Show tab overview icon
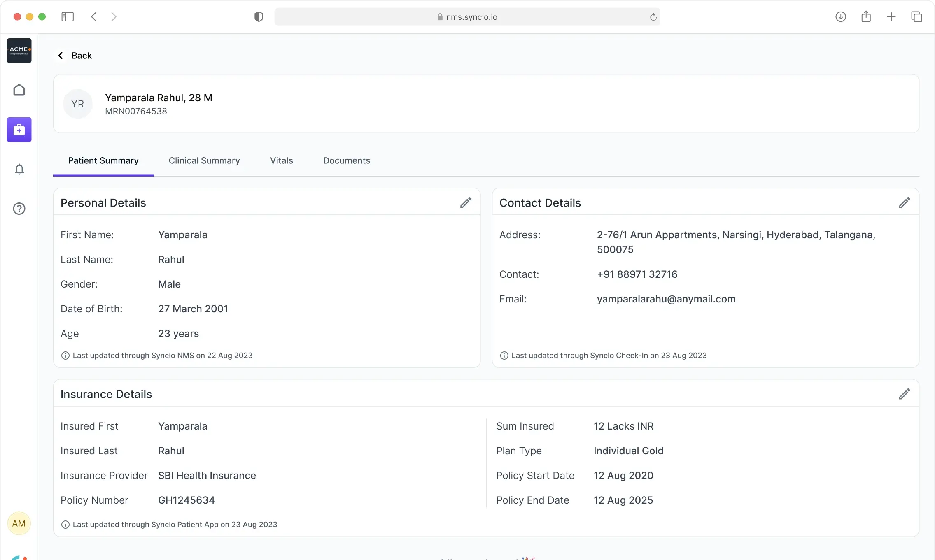Image resolution: width=935 pixels, height=560 pixels. [x=917, y=17]
